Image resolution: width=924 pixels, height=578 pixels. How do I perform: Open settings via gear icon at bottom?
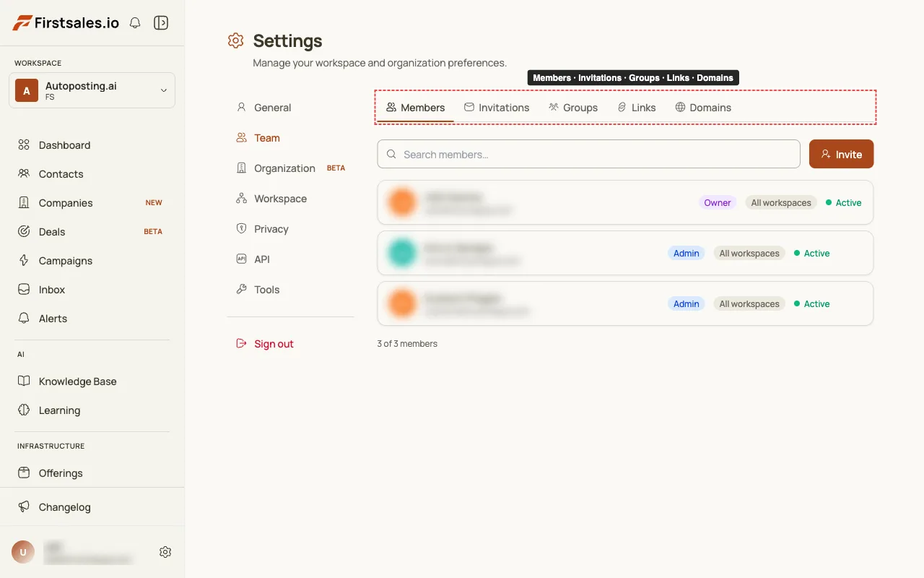(165, 552)
